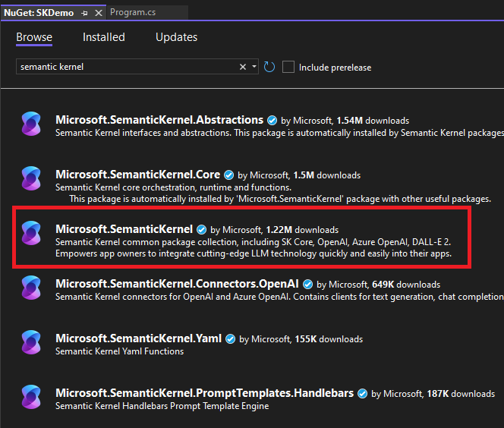Click the Include prerelease label text

point(335,68)
